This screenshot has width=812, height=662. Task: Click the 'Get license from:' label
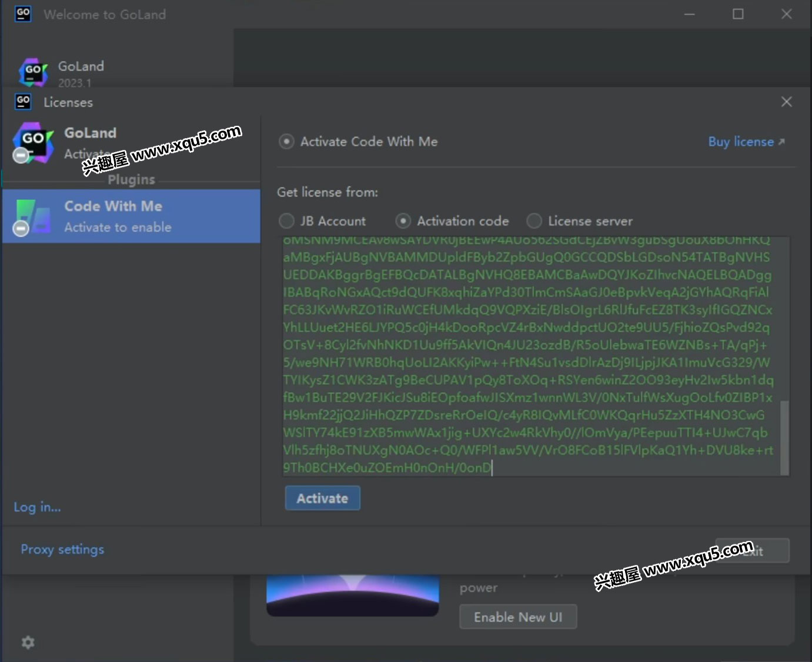(x=328, y=192)
